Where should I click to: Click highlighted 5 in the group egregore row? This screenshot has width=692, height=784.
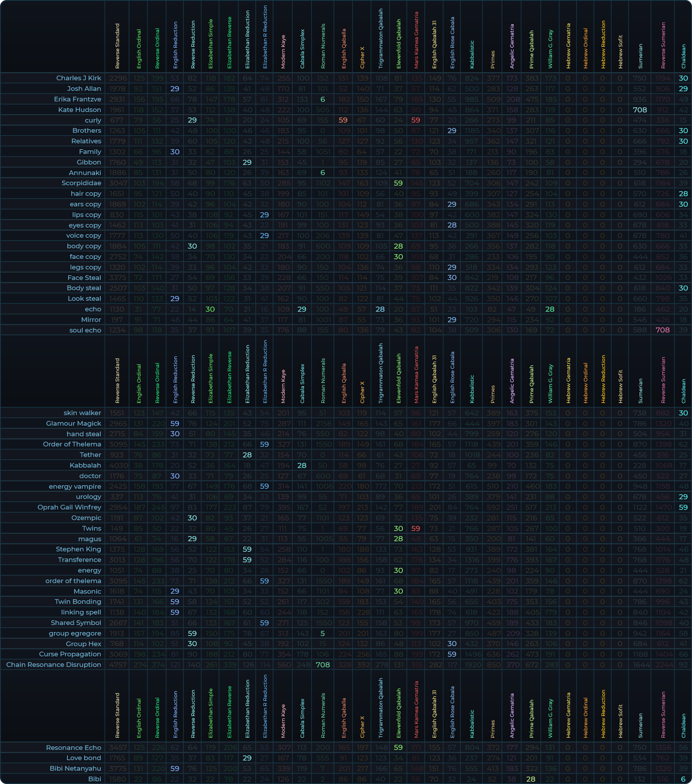(322, 634)
